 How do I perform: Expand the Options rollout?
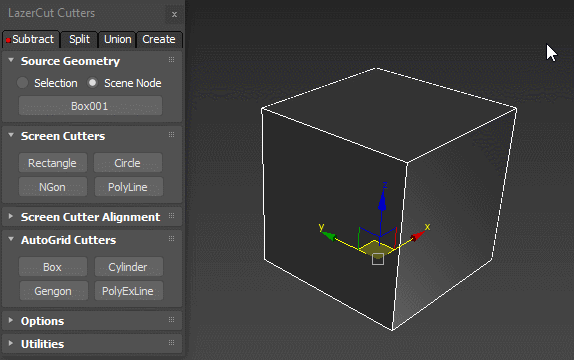(11, 320)
